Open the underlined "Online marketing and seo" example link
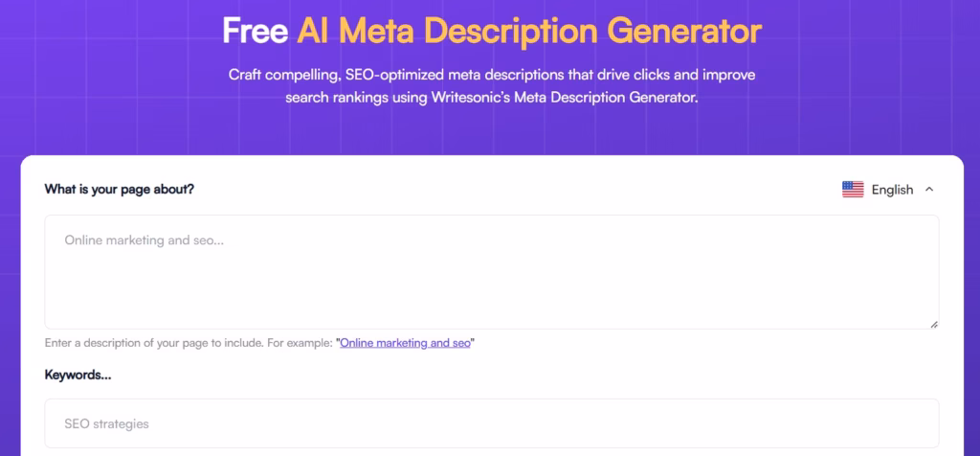 (x=405, y=343)
